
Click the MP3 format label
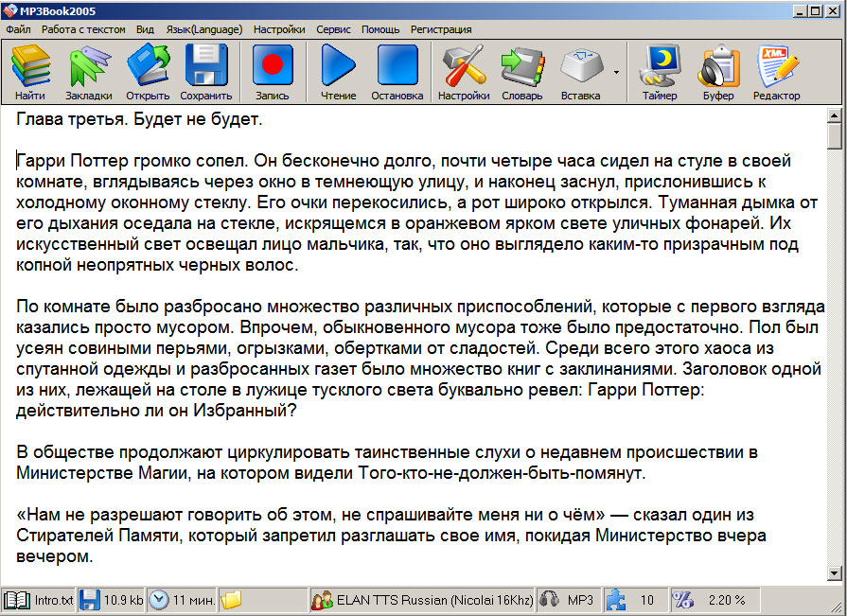pyautogui.click(x=580, y=600)
